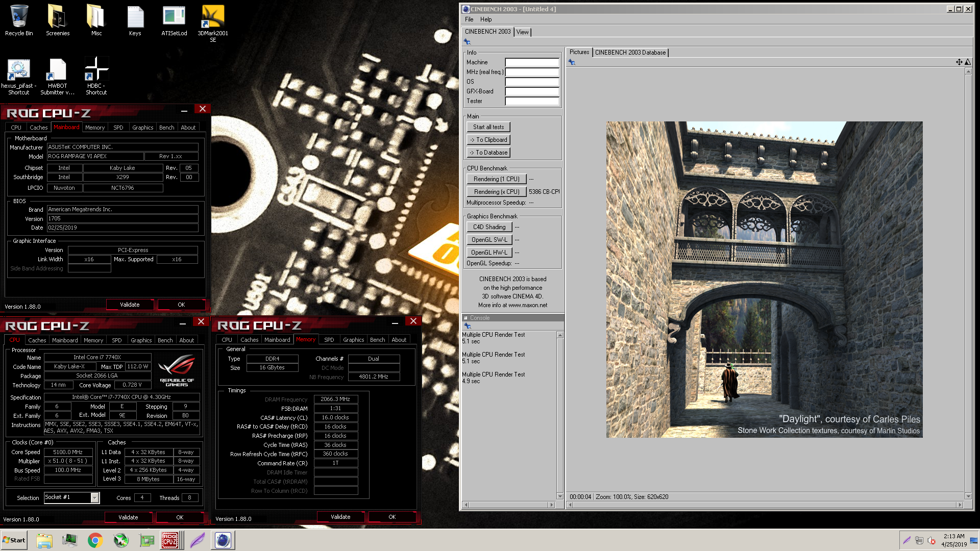Open the Help menu in CINEBENCH
The height and width of the screenshot is (551, 980).
(486, 19)
